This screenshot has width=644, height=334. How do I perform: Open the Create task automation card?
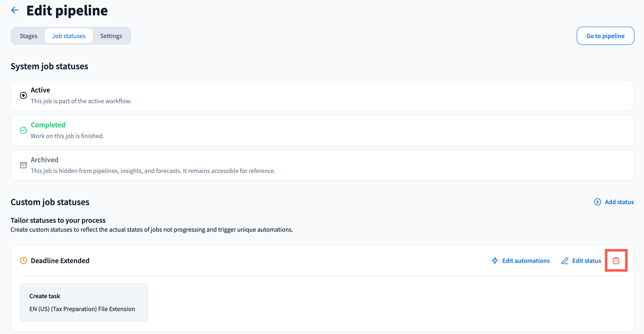pyautogui.click(x=84, y=302)
